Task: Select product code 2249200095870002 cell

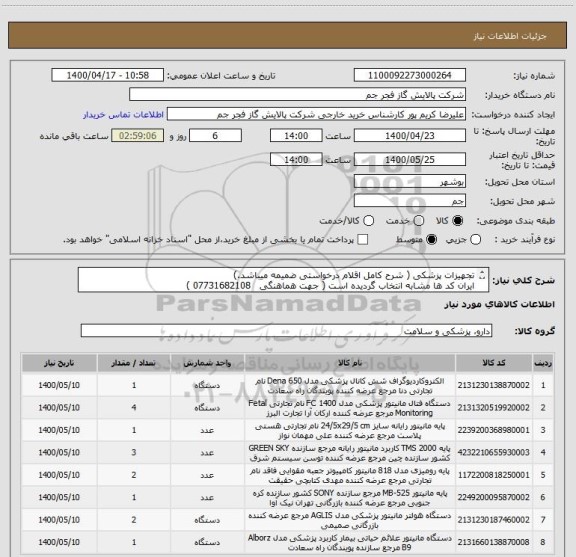Action: tap(494, 497)
